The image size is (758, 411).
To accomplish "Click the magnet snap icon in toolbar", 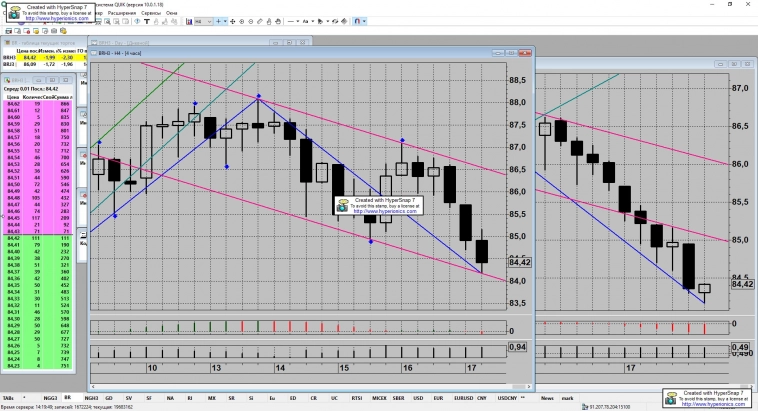I will coord(355,21).
